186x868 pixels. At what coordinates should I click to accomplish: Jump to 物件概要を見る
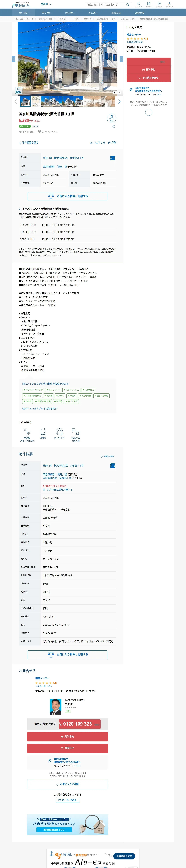pos(29,142)
